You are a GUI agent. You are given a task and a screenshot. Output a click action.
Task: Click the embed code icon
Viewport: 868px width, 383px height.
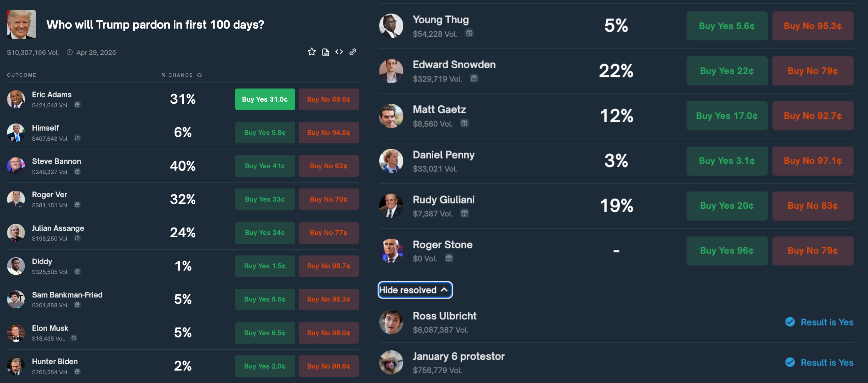pos(339,52)
